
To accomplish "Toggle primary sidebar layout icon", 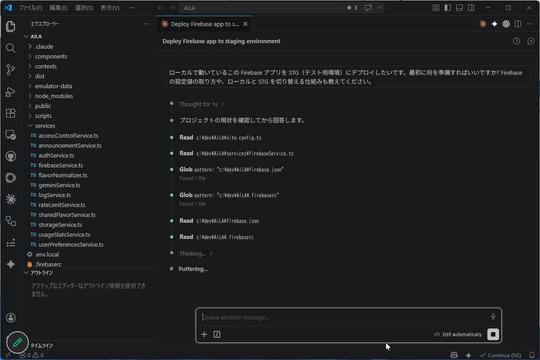I will (x=447, y=8).
